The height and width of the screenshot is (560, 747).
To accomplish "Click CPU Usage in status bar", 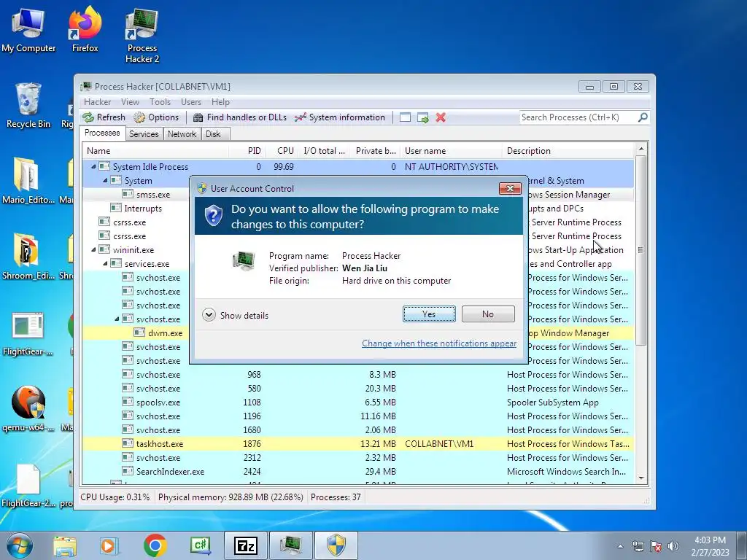I will coord(115,497).
